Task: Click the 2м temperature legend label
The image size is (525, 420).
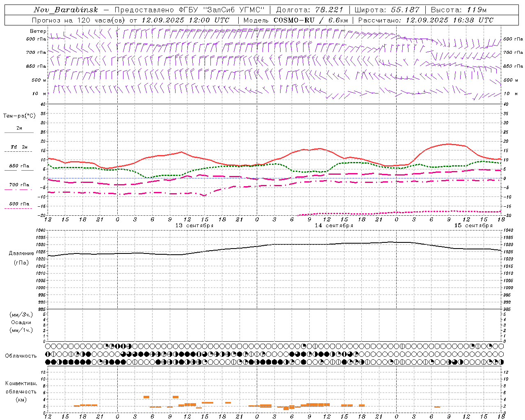Action: [x=19, y=128]
